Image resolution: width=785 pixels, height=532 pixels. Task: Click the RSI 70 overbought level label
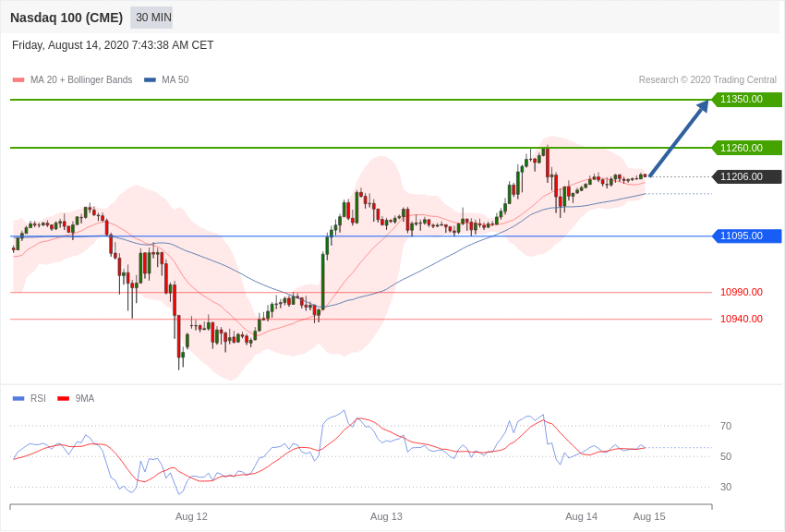coord(726,427)
